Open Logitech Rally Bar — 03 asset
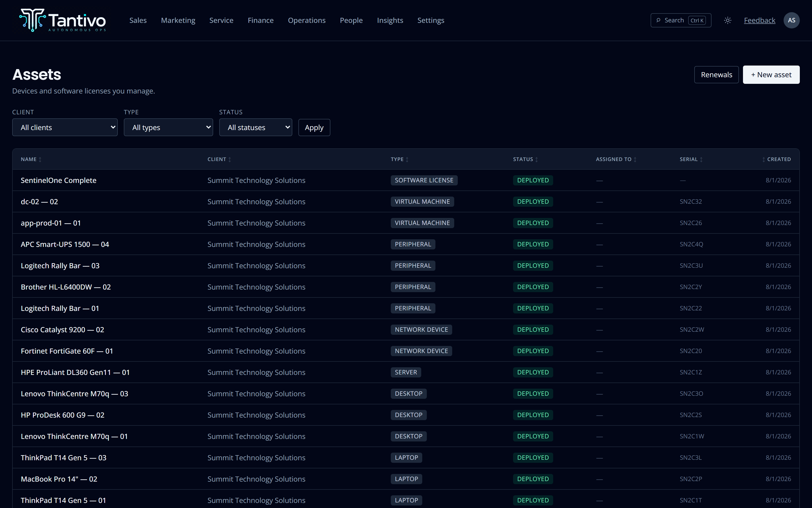This screenshot has width=812, height=508. coord(60,266)
